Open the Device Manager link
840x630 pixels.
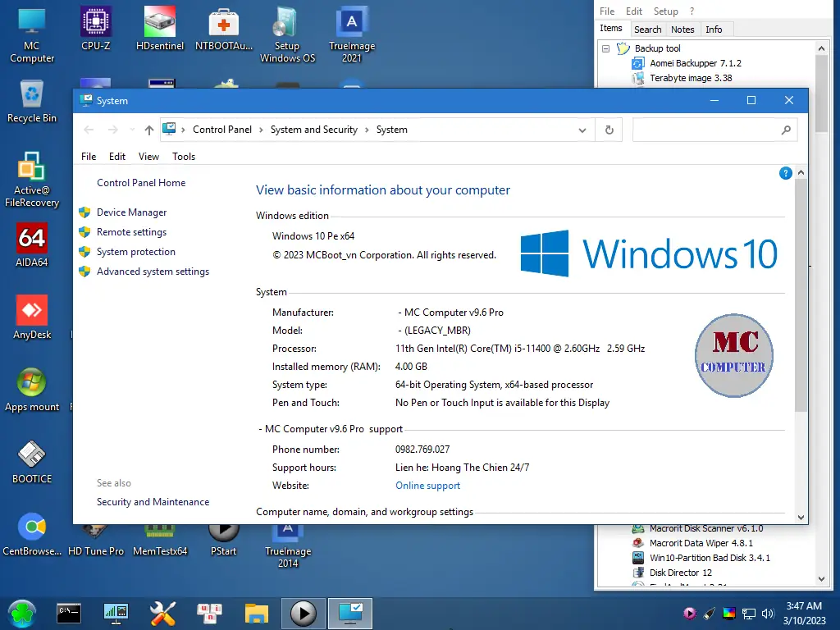132,212
